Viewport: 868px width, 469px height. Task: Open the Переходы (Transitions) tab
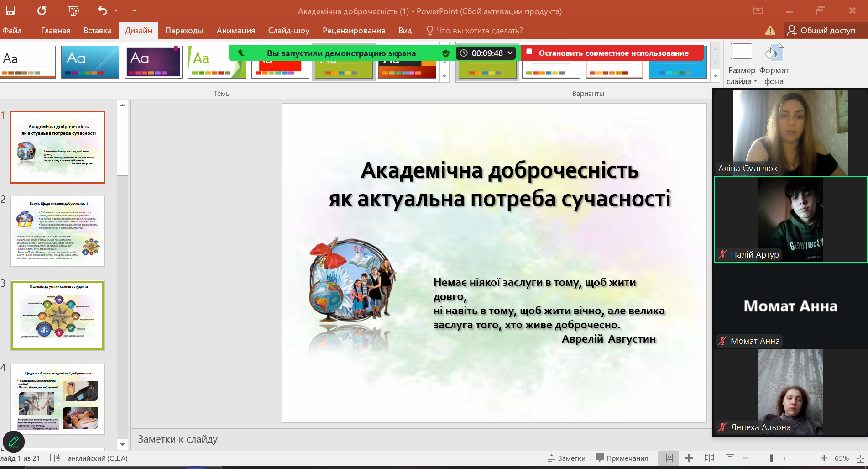click(x=184, y=31)
